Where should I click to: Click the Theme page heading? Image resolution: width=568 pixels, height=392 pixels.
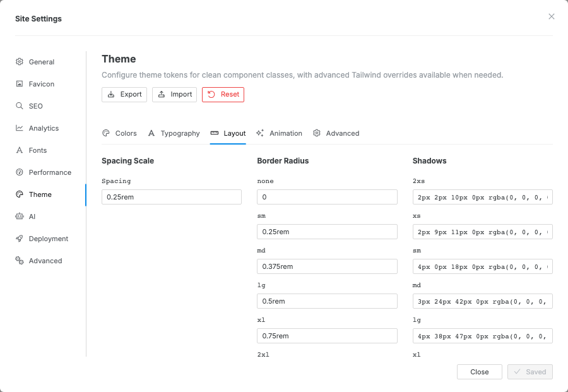pos(119,59)
